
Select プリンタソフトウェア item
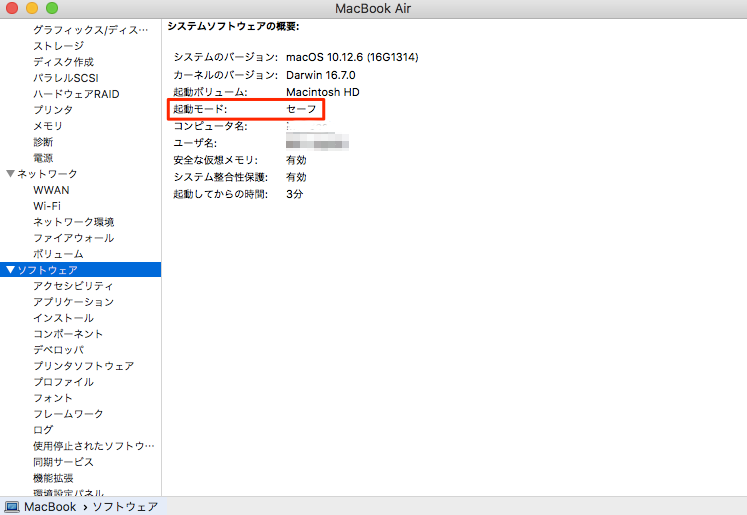click(83, 366)
